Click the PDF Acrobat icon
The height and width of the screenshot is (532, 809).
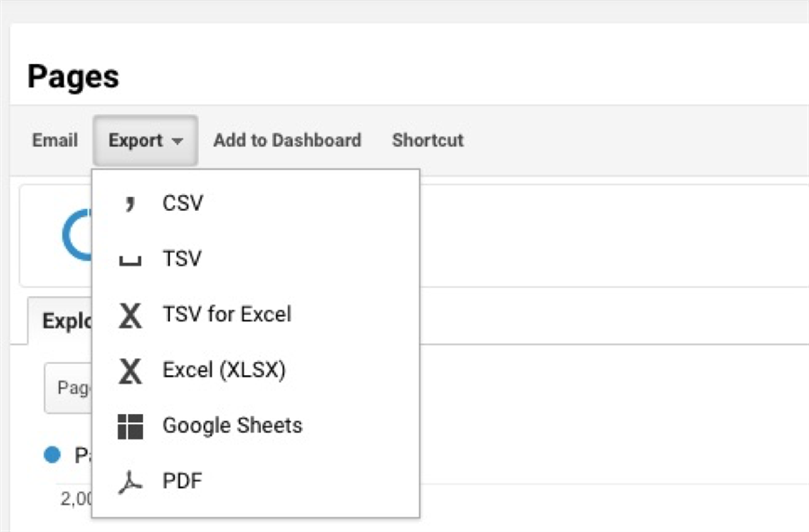130,482
